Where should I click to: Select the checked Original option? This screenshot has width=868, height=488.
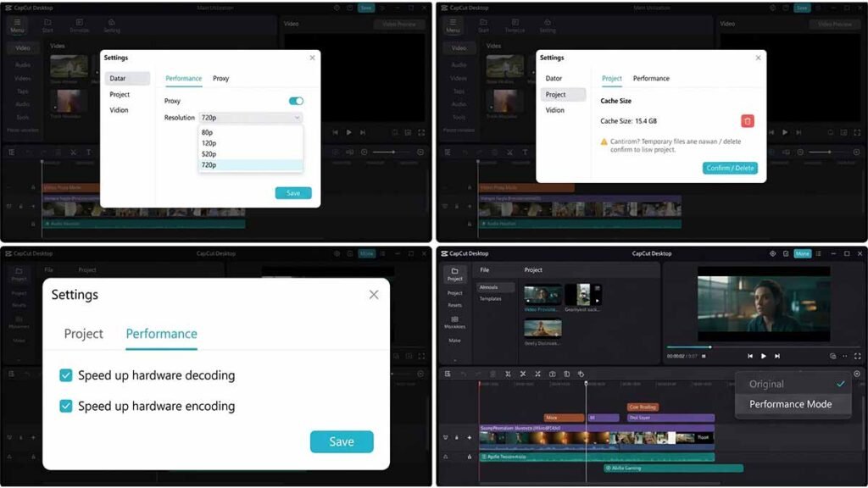click(793, 384)
